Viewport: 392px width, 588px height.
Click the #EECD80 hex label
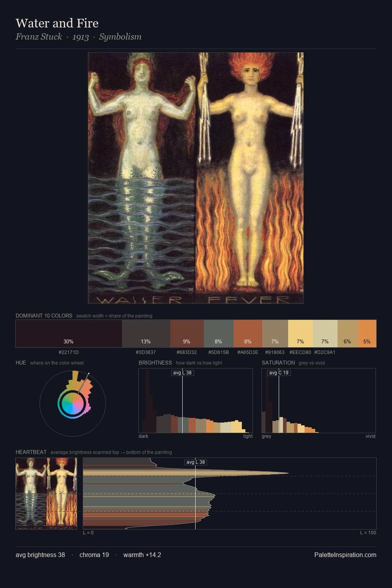[300, 352]
